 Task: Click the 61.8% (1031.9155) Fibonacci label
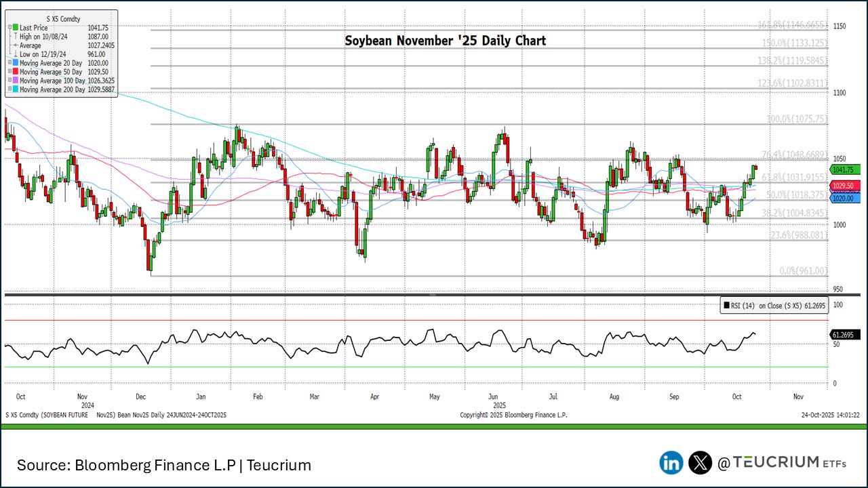tap(795, 178)
